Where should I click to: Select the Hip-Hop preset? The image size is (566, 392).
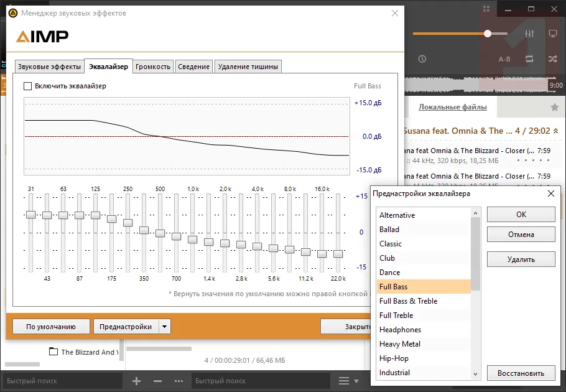424,358
